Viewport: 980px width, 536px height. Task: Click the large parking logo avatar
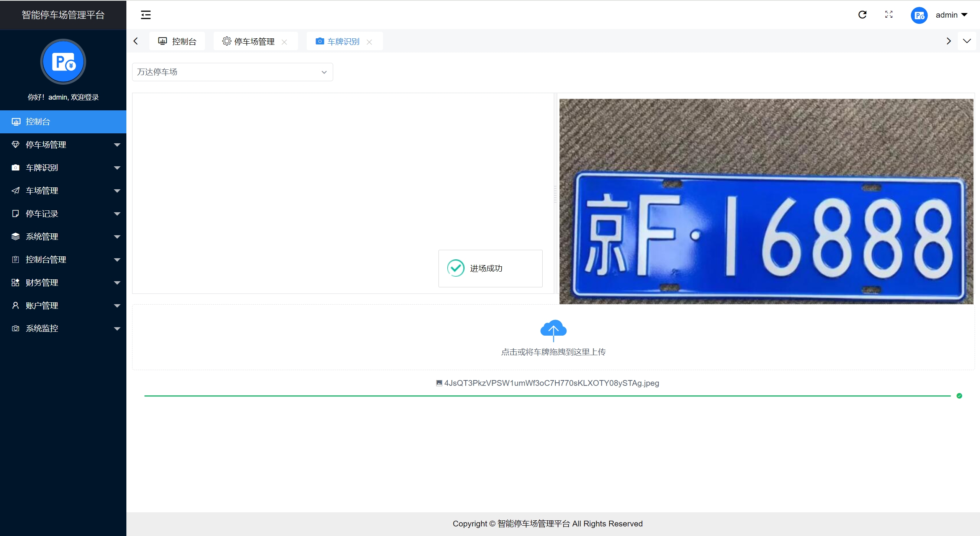click(63, 62)
